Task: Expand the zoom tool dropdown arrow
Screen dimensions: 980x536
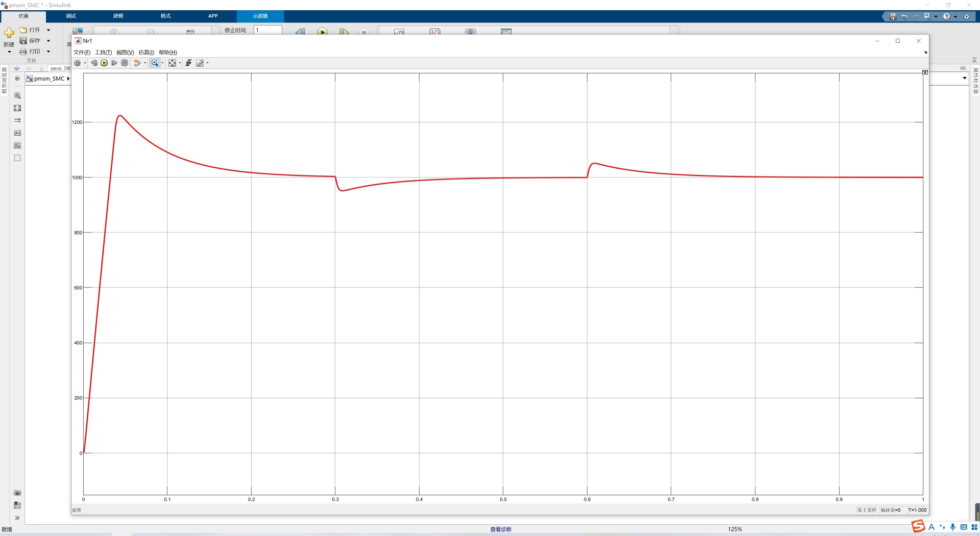Action: coord(162,63)
